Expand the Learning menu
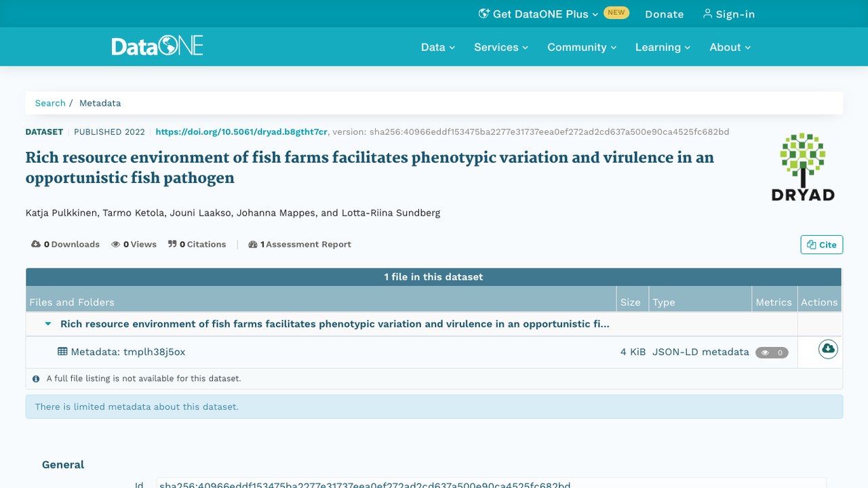Image resolution: width=868 pixels, height=488 pixels. pyautogui.click(x=663, y=47)
